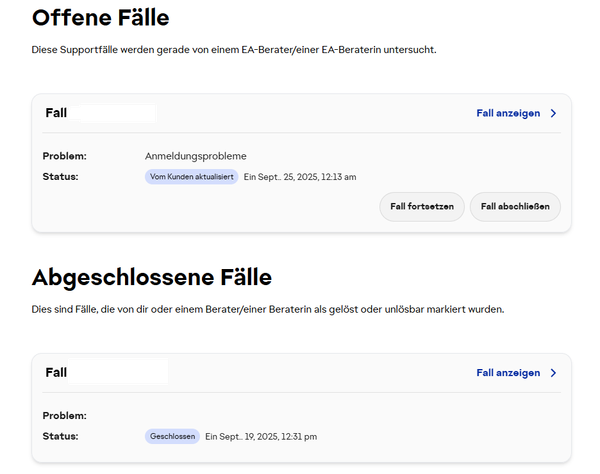Click the 'Geschlossen' status badge
The height and width of the screenshot is (474, 600).
[172, 437]
